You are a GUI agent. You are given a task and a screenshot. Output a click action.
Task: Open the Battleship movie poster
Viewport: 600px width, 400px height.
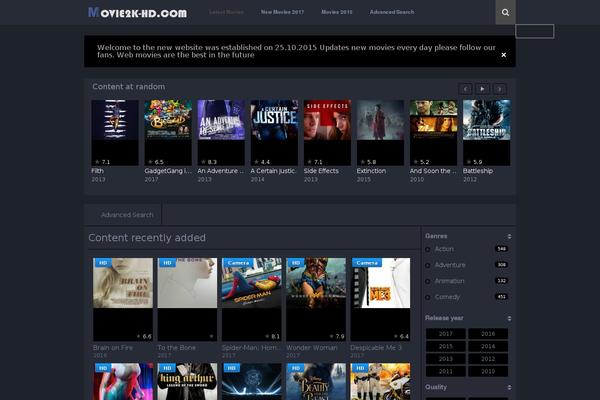coord(487,132)
